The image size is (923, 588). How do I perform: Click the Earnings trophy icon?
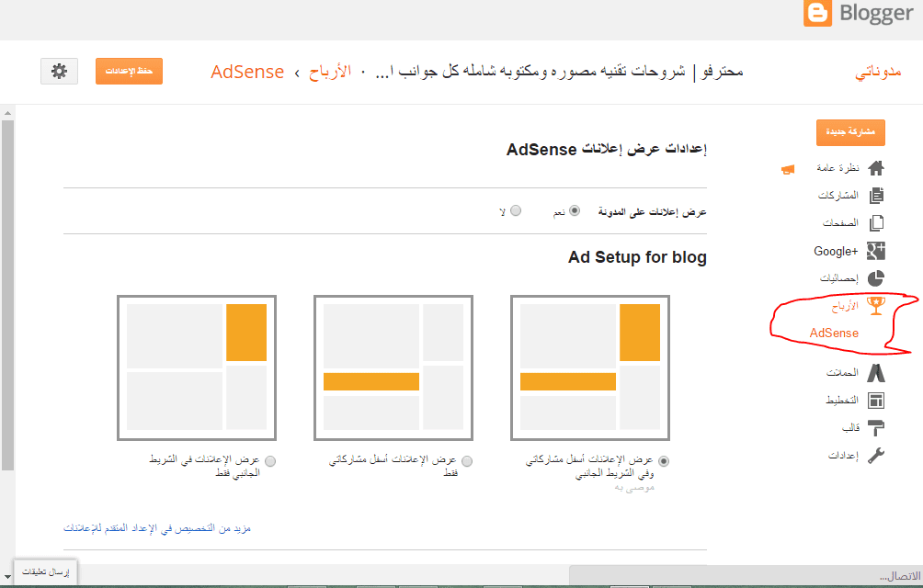pyautogui.click(x=876, y=306)
